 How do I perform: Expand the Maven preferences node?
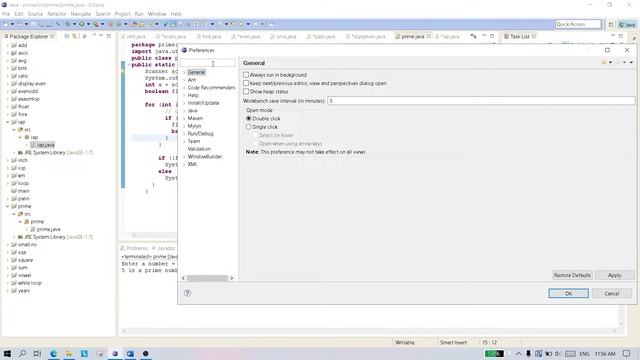click(184, 118)
